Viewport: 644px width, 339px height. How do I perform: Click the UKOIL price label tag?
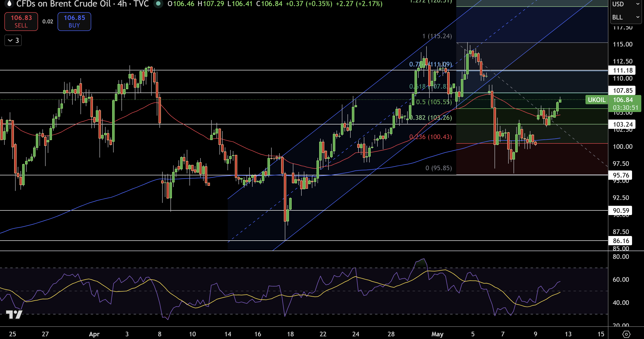coord(596,100)
